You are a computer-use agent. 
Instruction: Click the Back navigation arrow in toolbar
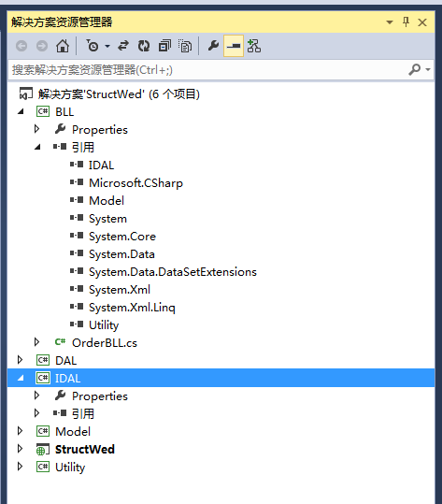point(21,46)
